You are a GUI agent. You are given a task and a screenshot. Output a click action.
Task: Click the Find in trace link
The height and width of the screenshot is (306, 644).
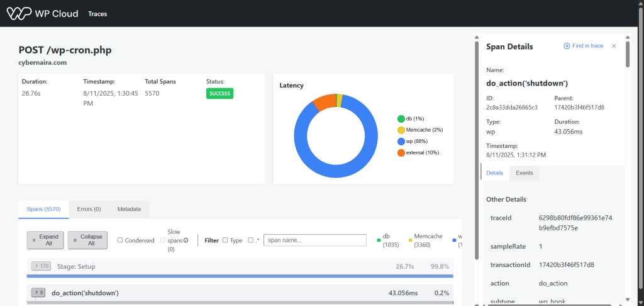click(583, 46)
